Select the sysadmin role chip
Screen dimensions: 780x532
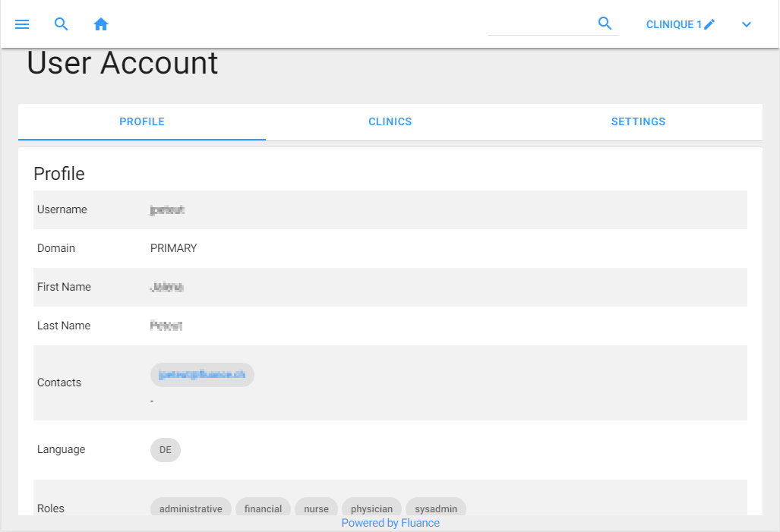(x=436, y=508)
